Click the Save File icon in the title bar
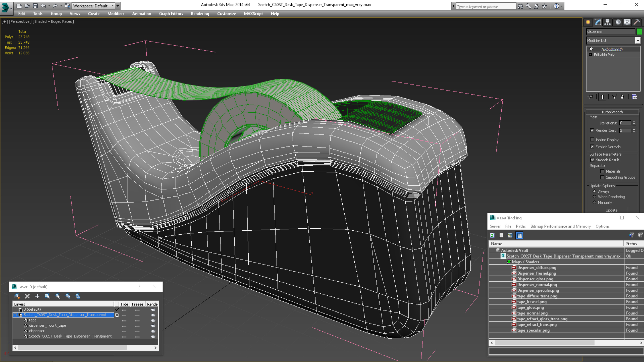Viewport: 644px width, 362px height. tap(35, 6)
